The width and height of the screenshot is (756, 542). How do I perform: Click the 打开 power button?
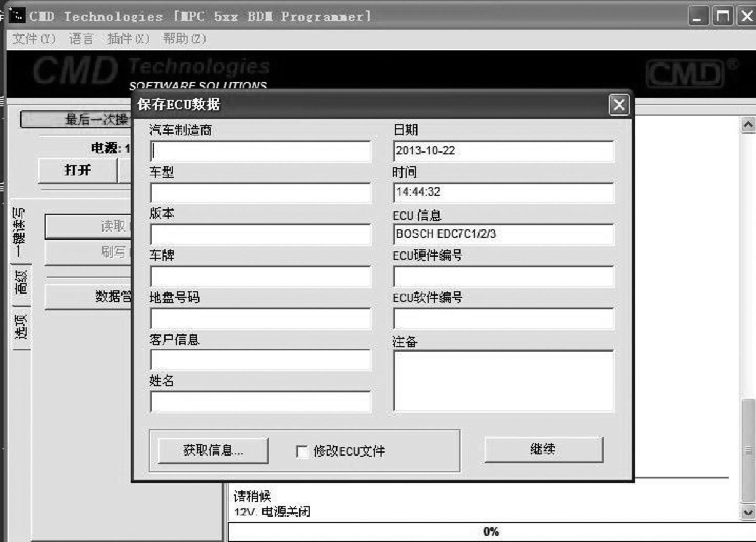pyautogui.click(x=78, y=170)
